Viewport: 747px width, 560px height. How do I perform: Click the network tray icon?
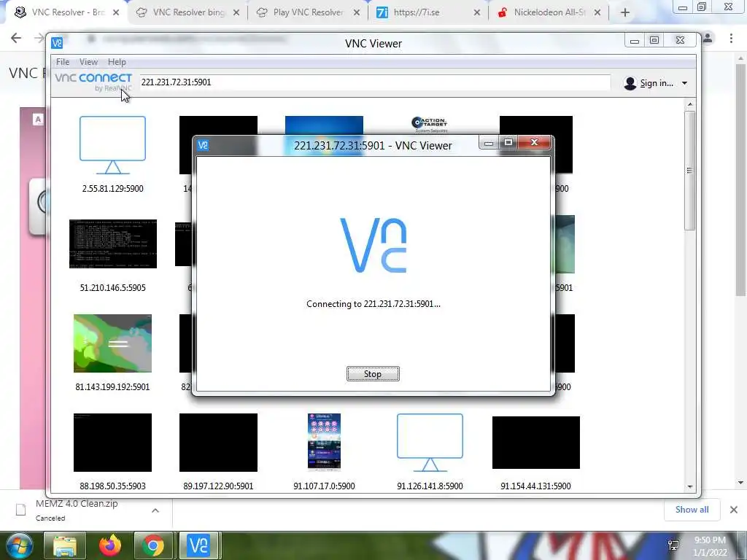click(x=673, y=545)
